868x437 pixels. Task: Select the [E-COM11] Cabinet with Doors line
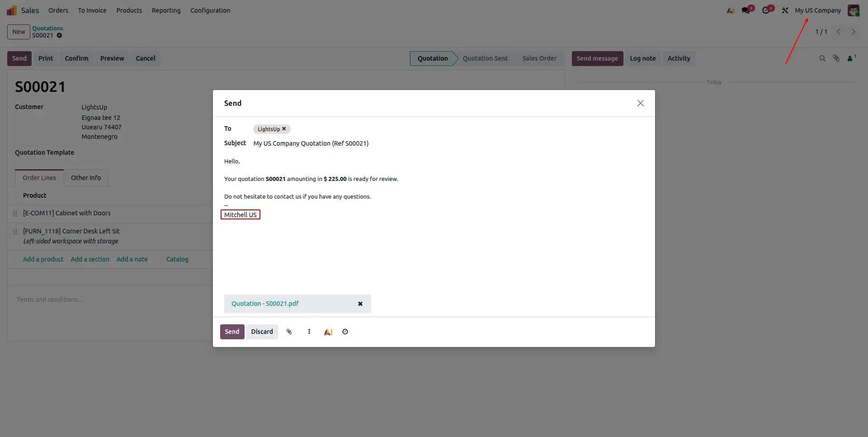click(x=67, y=213)
